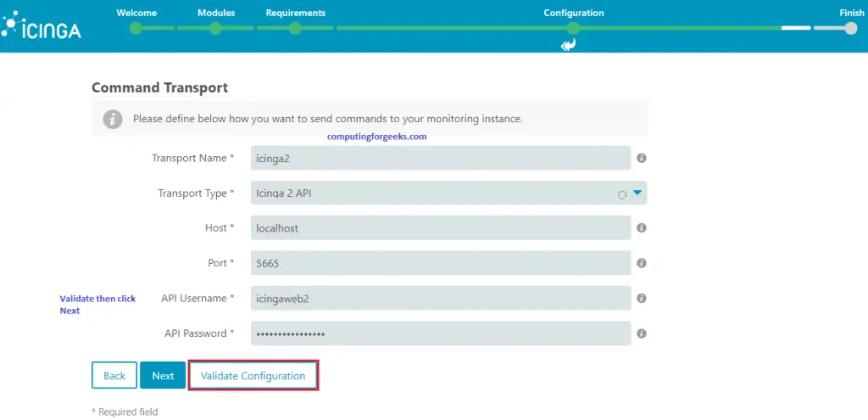
Task: Open the Port field info icon
Action: [x=642, y=263]
